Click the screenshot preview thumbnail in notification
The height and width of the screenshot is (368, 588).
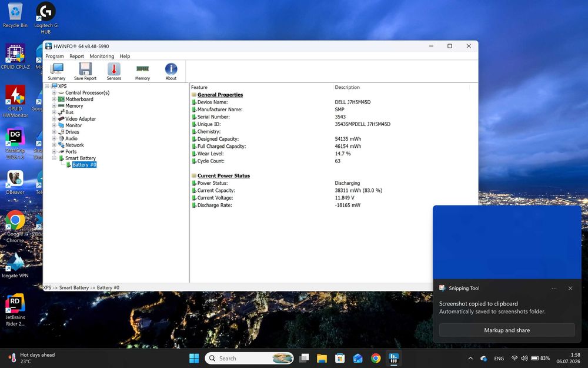click(507, 242)
